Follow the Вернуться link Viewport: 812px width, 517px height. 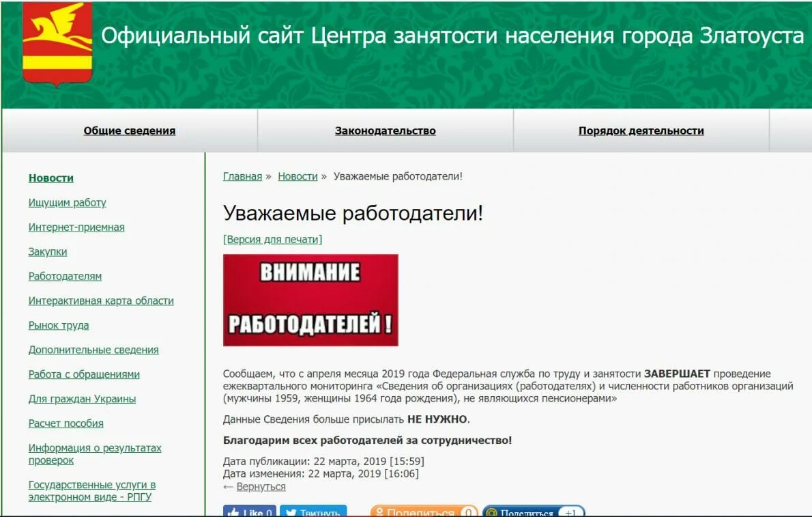click(261, 486)
